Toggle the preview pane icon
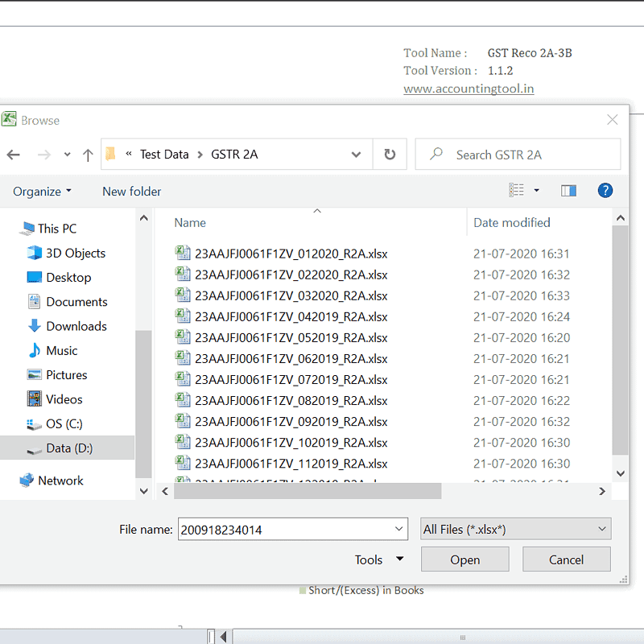Viewport: 644px width, 644px height. coord(568,191)
